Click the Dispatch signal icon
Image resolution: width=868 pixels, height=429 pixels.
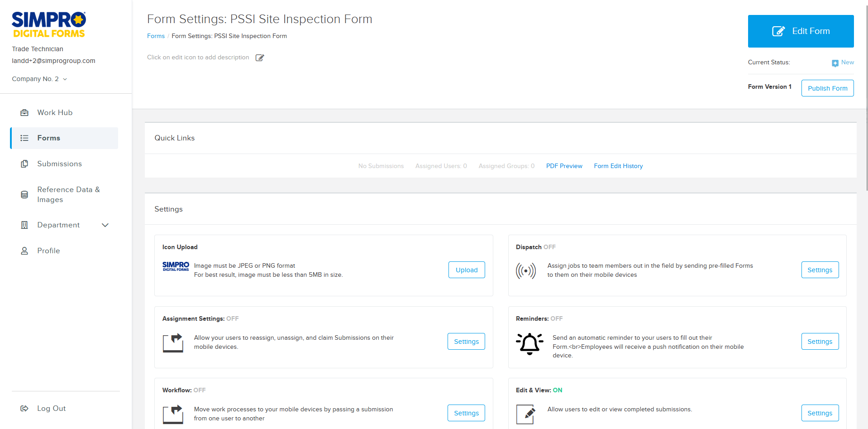[526, 270]
